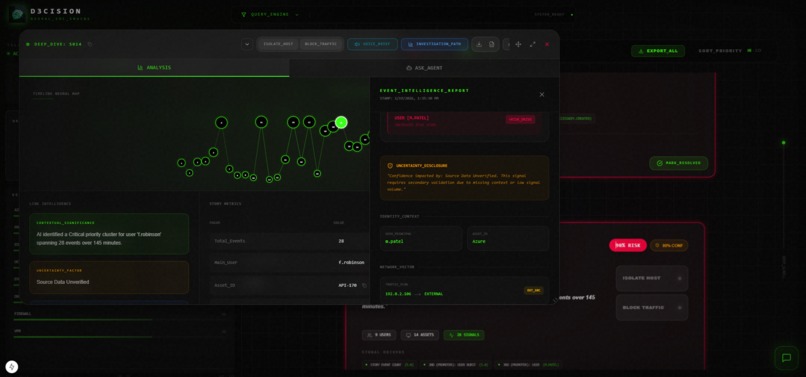Click the 98% RISK badge

point(628,245)
